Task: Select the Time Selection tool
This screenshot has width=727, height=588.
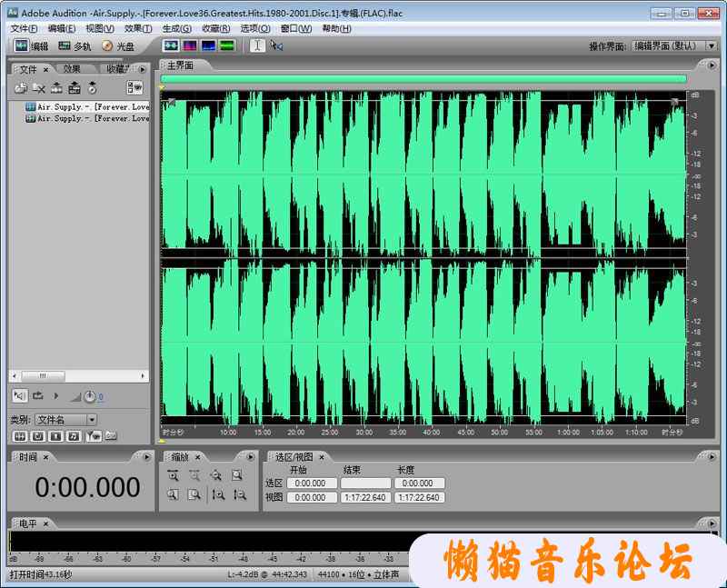Action: pyautogui.click(x=257, y=45)
